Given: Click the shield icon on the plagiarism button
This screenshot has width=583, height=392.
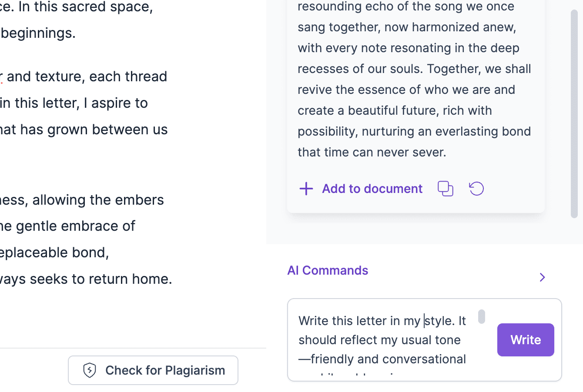Looking at the screenshot, I should coord(90,370).
